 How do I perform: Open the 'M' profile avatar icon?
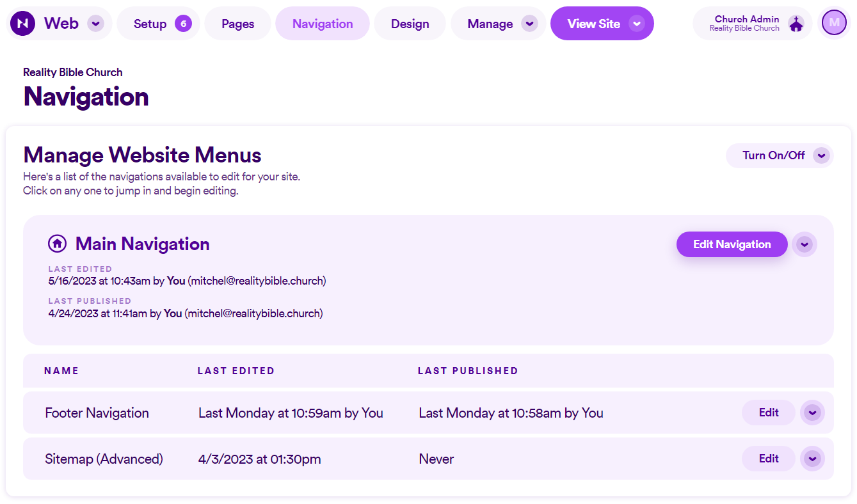(834, 23)
